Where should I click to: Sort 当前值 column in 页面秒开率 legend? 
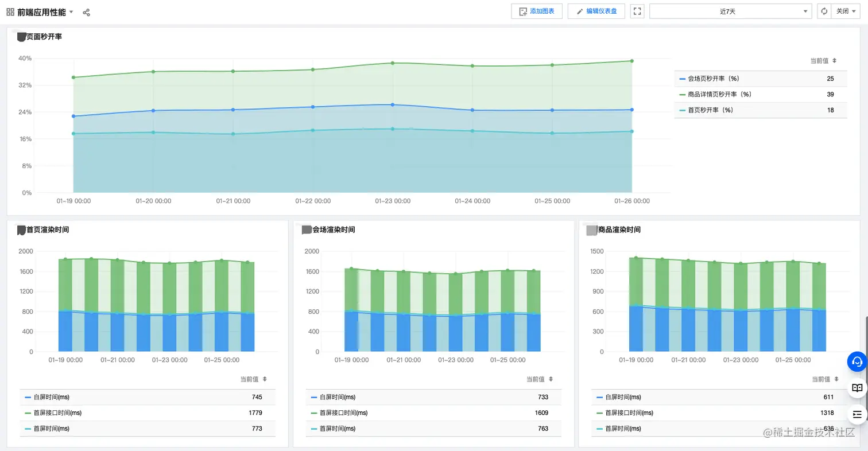tap(834, 61)
